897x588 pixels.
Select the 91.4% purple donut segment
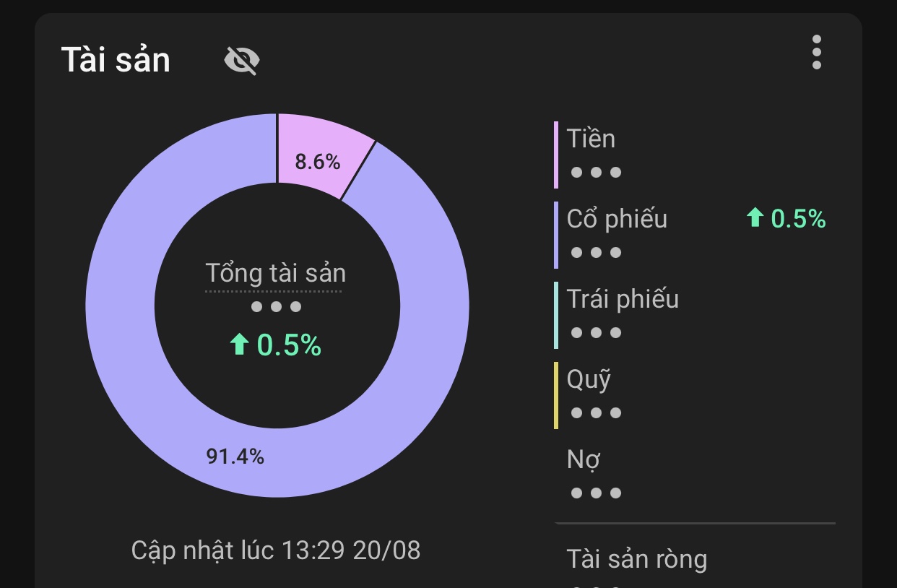235,456
